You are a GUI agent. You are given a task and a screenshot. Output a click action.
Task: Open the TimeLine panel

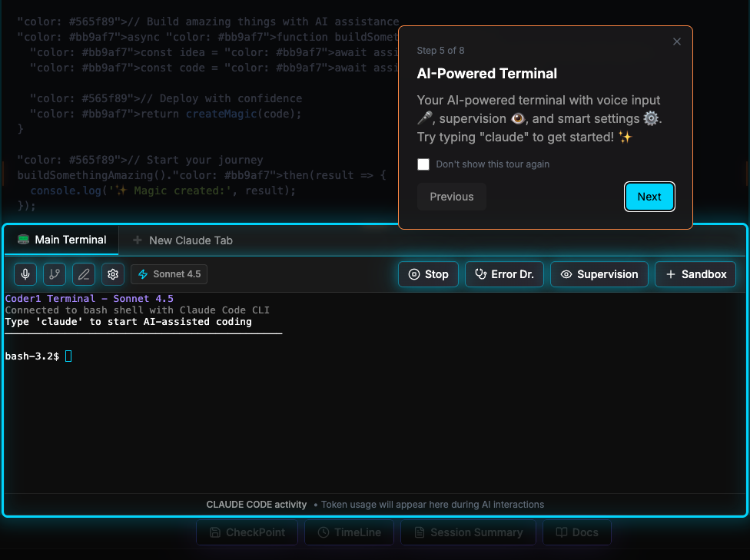point(349,532)
